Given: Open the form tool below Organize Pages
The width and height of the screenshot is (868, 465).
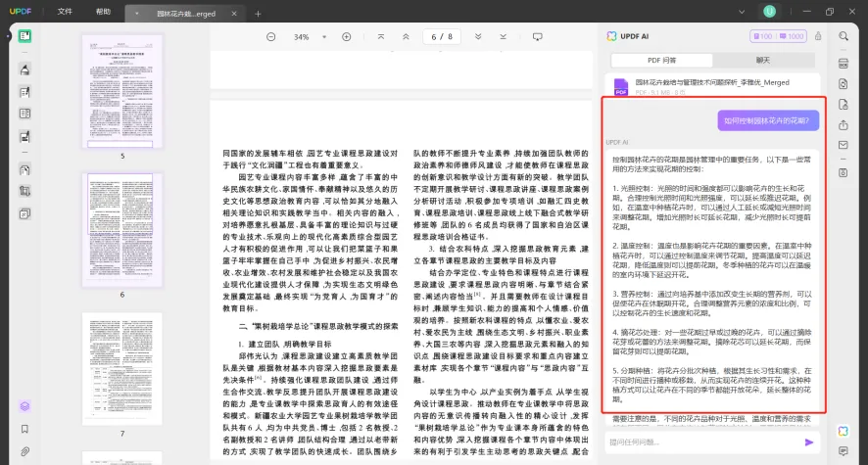Looking at the screenshot, I should 24,137.
